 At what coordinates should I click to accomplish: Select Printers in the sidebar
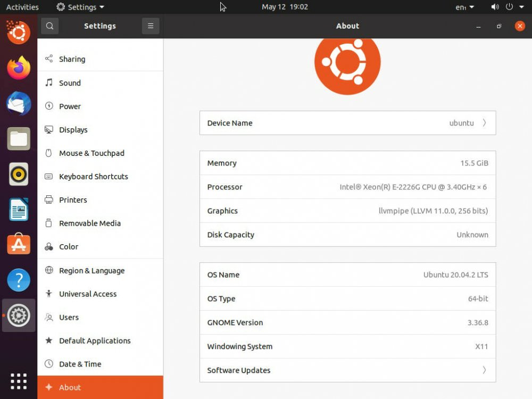[101, 199]
